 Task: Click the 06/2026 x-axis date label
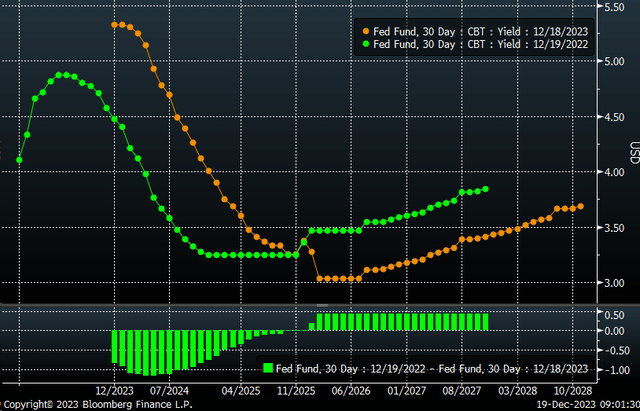coord(351,391)
